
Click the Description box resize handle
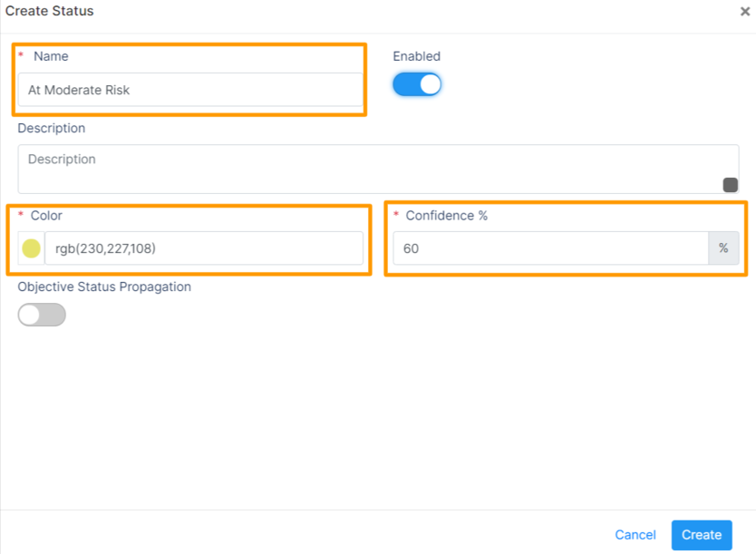[730, 185]
